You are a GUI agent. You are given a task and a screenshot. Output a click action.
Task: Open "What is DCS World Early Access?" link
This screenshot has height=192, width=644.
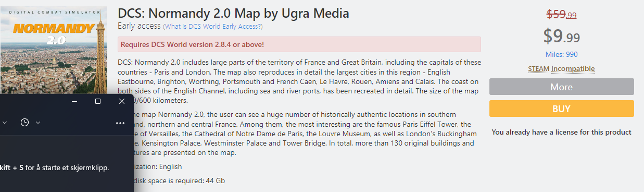[213, 27]
